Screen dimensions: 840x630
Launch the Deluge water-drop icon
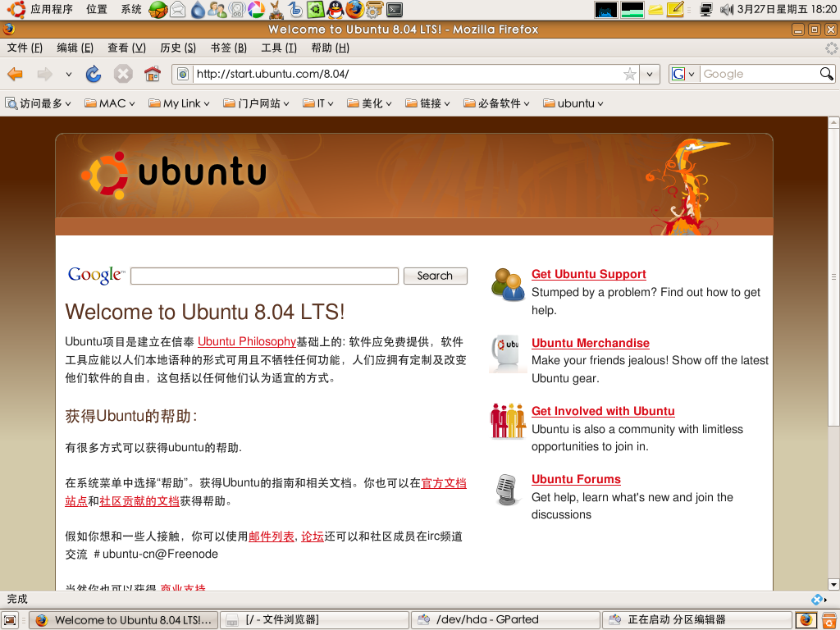tap(199, 9)
